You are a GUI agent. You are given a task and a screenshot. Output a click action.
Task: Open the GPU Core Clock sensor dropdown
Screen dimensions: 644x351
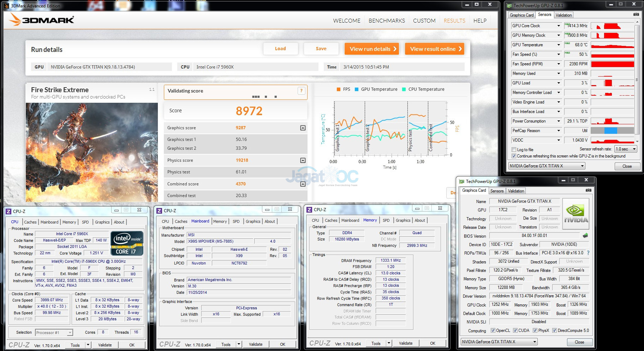coord(559,26)
